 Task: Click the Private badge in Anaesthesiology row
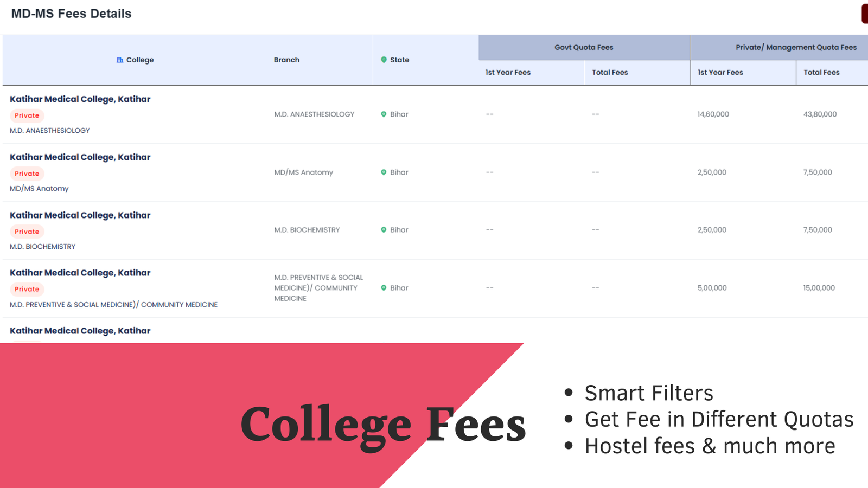click(27, 115)
